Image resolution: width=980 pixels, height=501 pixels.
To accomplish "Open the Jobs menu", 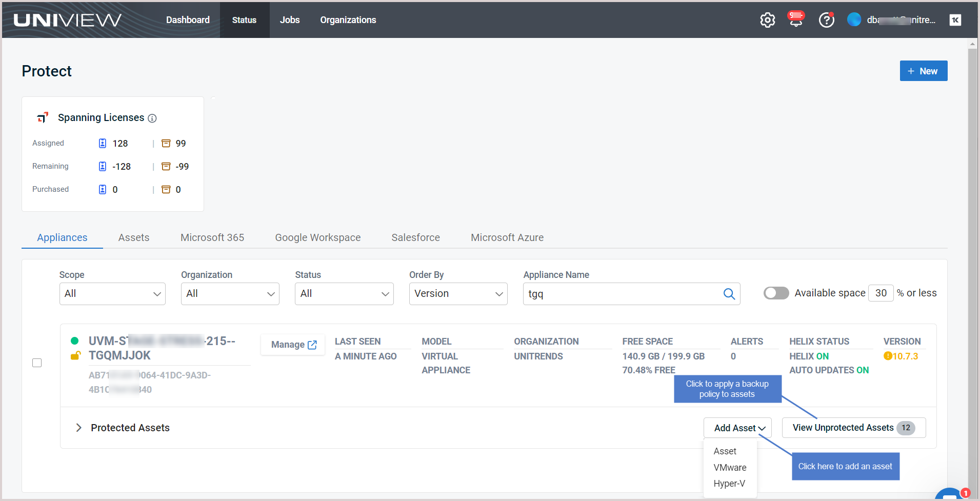I will [290, 20].
